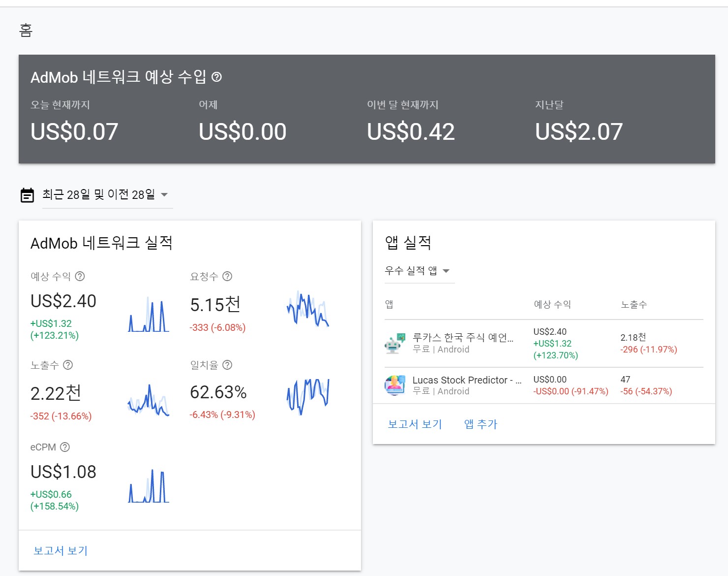Click help icon beside AdMob 네트워크 예상 수입
This screenshot has height=576, width=728.
(x=216, y=77)
